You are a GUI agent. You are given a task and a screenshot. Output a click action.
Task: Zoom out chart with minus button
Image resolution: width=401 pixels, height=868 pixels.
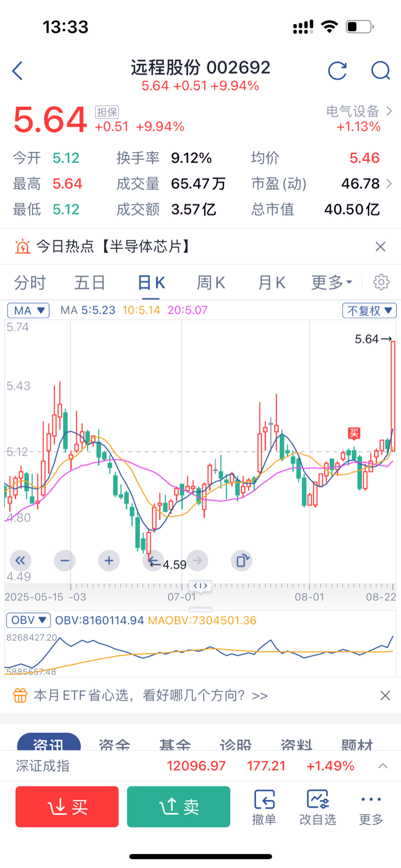point(65,561)
